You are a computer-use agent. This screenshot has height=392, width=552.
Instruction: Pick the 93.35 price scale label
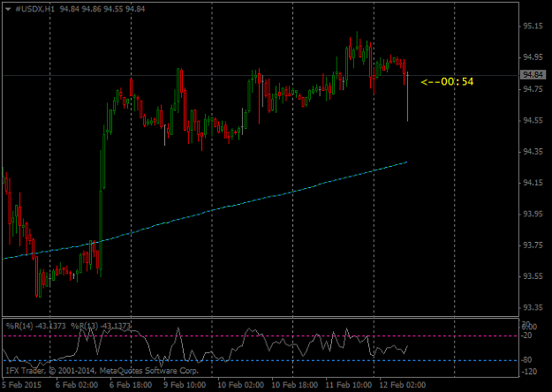[533, 308]
